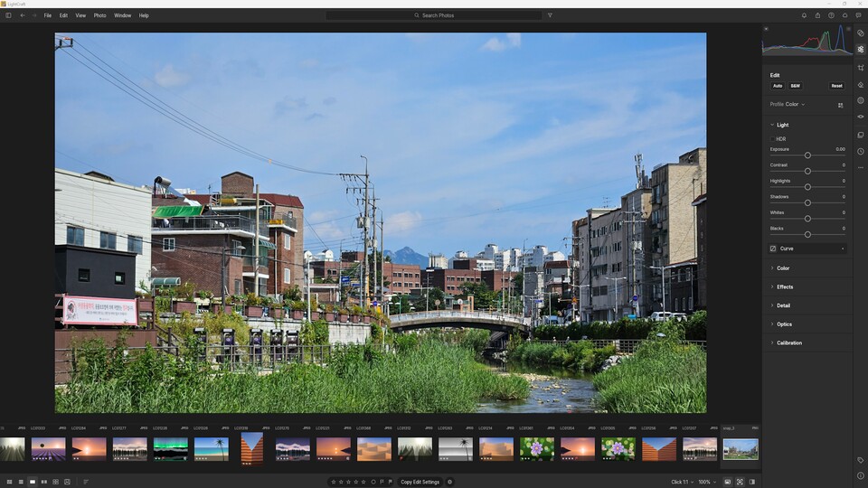Open the Help menu

(144, 15)
